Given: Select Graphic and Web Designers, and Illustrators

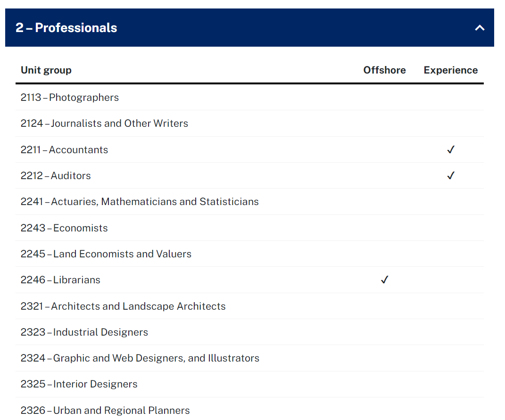Looking at the screenshot, I should click(x=140, y=358).
